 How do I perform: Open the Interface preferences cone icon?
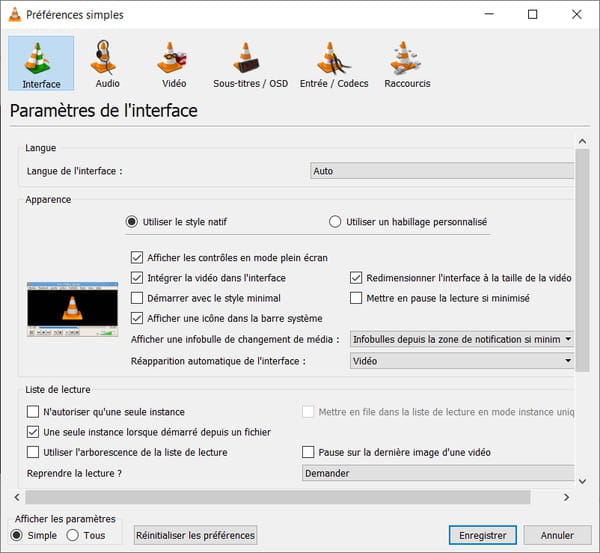41,63
